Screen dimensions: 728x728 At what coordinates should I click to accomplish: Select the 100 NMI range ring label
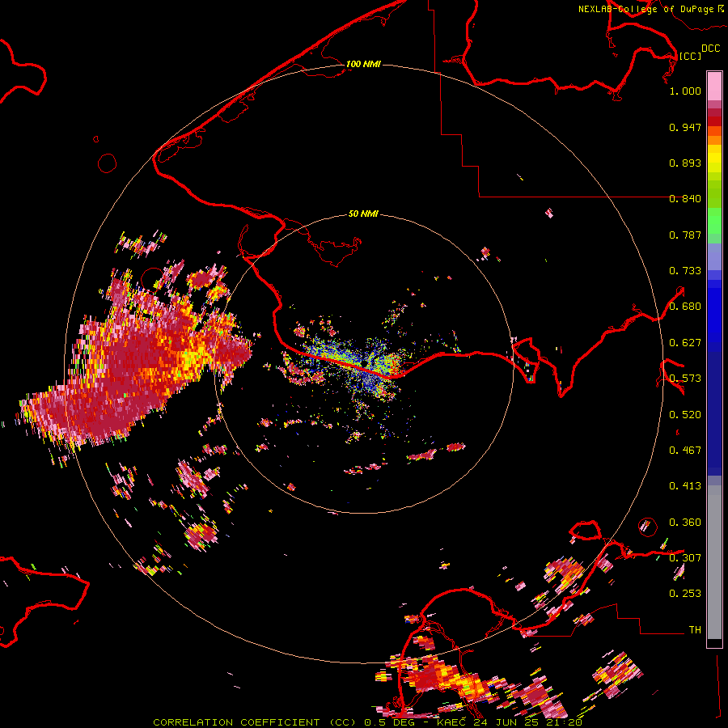tap(363, 64)
